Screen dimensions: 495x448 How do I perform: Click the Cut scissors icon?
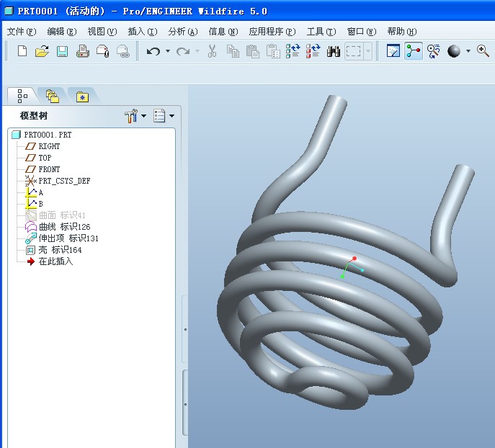[212, 51]
